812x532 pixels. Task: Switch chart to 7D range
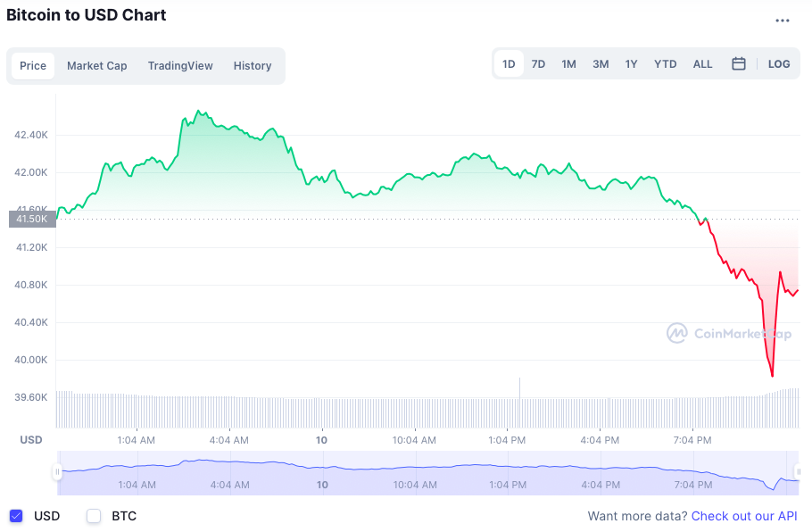tap(538, 64)
